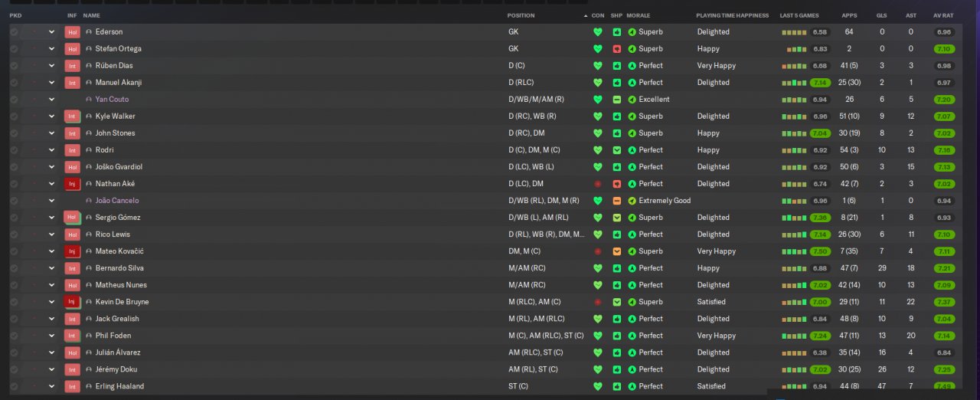
Task: Open Kevin De Bruyne's player profile
Action: pyautogui.click(x=122, y=302)
